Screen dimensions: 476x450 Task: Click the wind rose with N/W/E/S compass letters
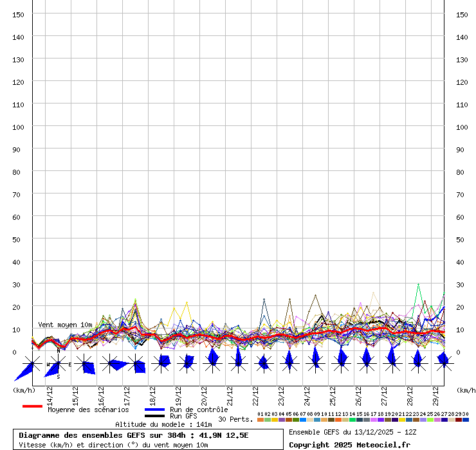(x=58, y=364)
